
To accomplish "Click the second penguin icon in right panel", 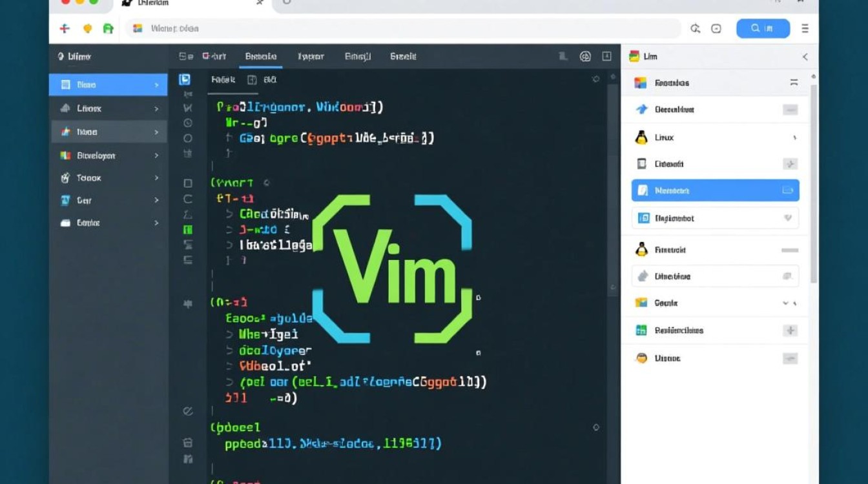I will point(641,250).
